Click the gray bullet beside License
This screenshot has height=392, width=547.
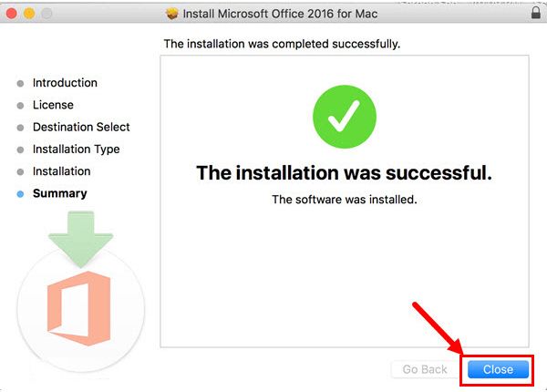click(x=20, y=106)
